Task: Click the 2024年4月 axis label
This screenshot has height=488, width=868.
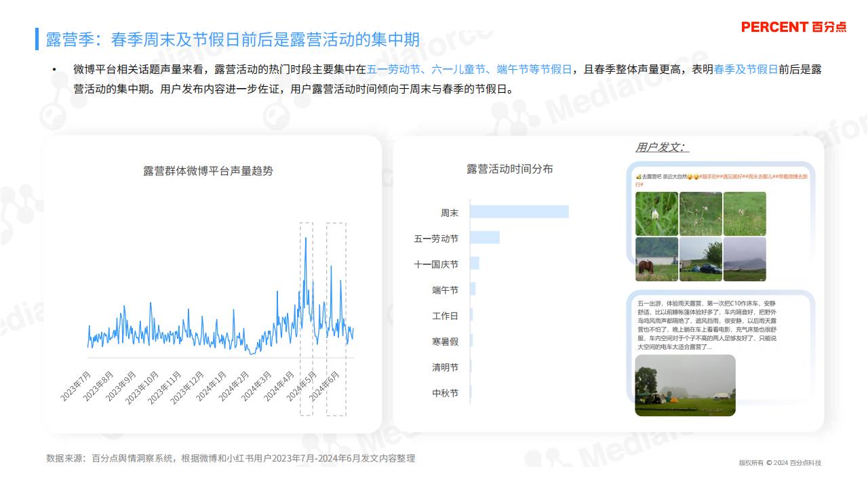Action: [x=279, y=386]
